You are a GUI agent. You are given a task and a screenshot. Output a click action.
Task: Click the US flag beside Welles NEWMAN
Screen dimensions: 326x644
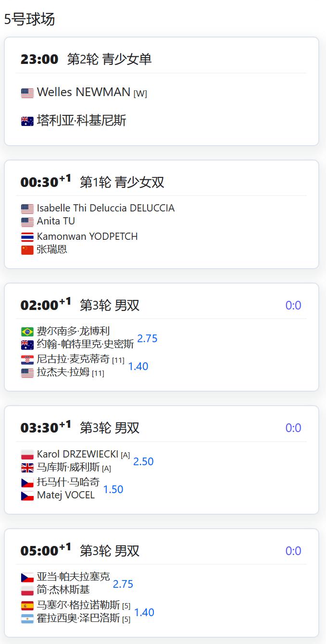click(27, 93)
